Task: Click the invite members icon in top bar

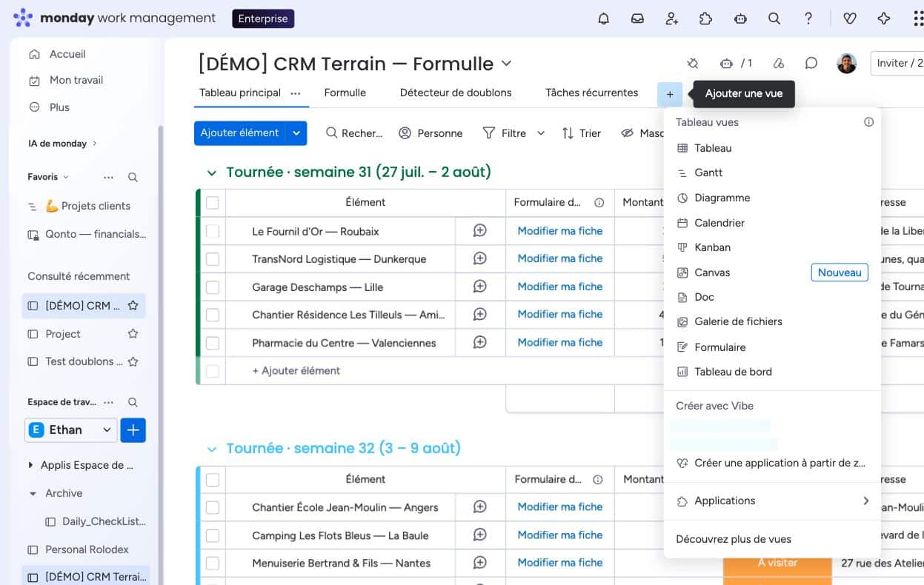Action: [672, 19]
